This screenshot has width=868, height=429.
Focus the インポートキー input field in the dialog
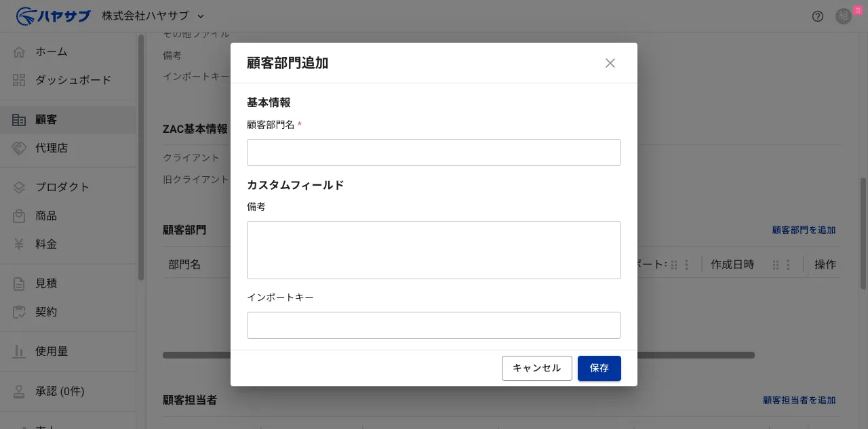point(434,325)
